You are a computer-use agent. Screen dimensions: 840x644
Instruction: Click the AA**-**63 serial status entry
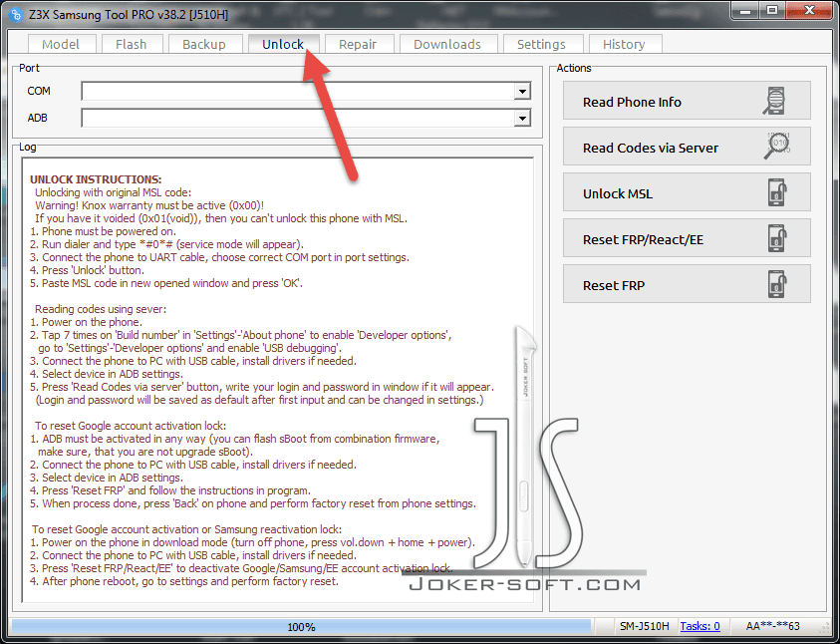coord(772,626)
